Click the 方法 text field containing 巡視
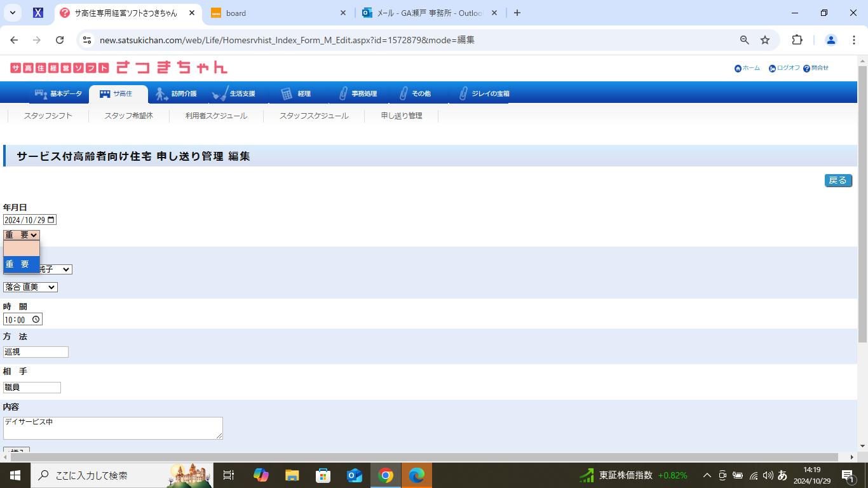This screenshot has height=488, width=868. (36, 352)
